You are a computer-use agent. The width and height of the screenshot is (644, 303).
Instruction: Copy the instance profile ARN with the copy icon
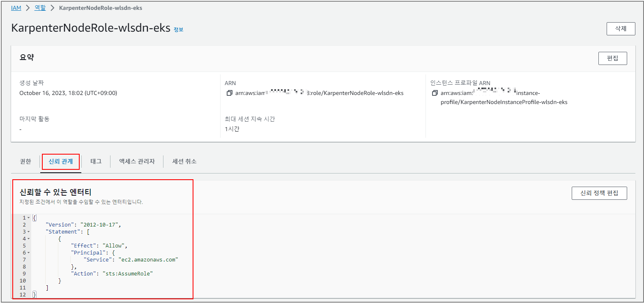(x=435, y=93)
